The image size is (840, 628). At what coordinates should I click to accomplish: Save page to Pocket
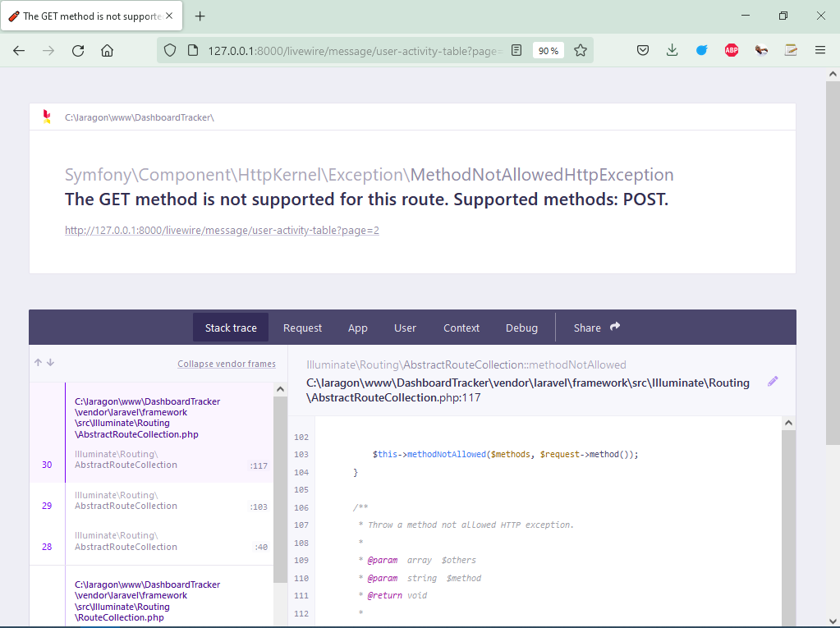643,51
